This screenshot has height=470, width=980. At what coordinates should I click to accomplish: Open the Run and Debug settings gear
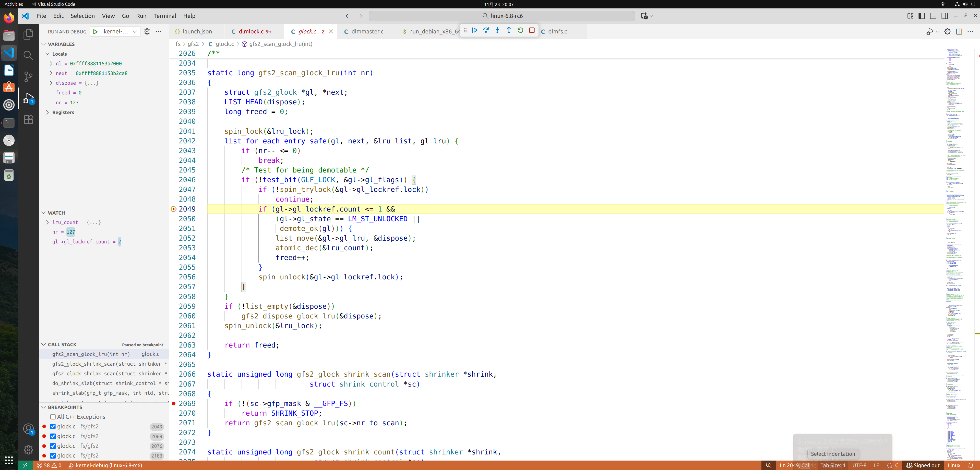147,32
